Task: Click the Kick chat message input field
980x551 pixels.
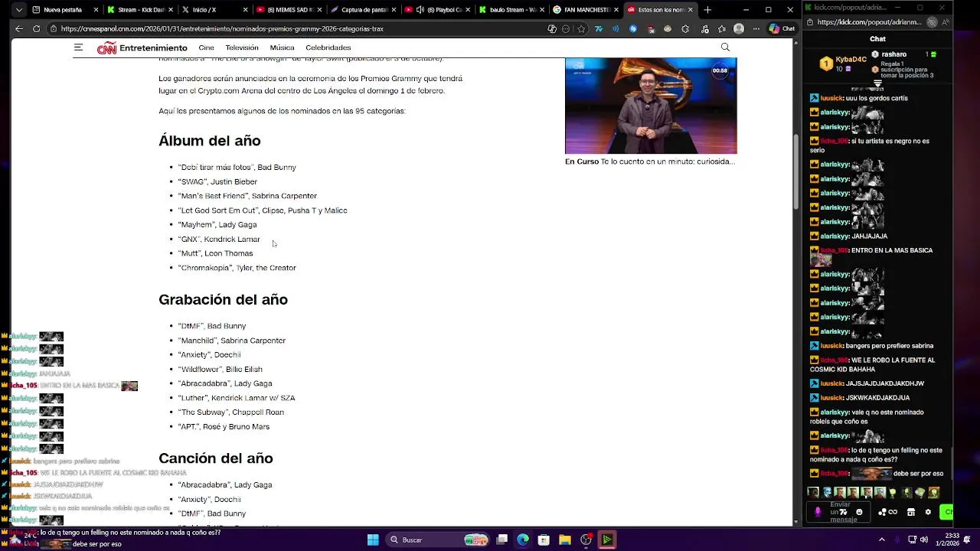Action: point(840,512)
